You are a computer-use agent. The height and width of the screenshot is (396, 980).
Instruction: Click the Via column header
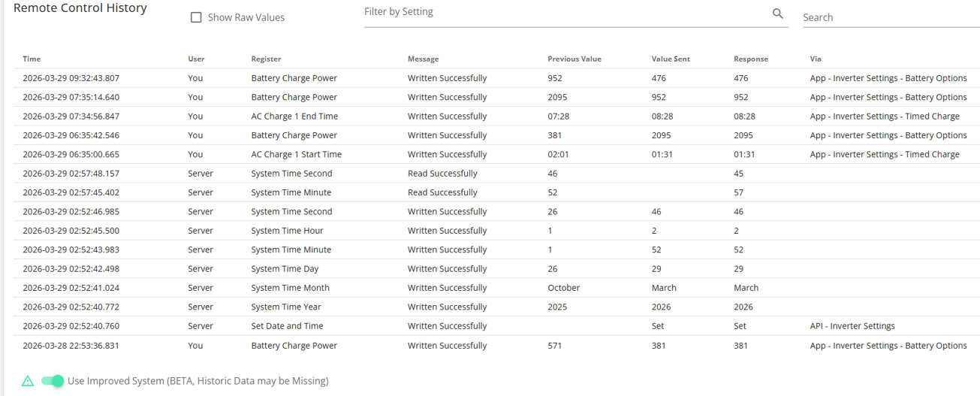816,59
